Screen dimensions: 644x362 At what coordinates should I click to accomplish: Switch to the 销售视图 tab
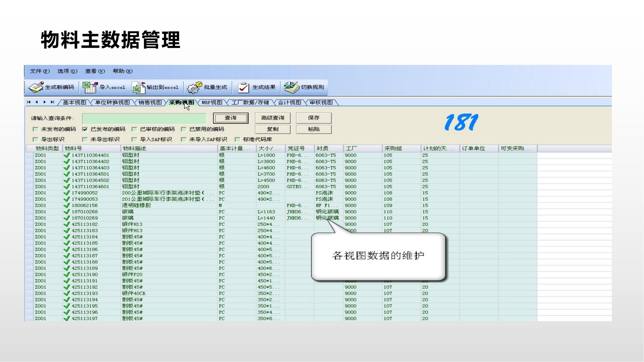tap(150, 102)
